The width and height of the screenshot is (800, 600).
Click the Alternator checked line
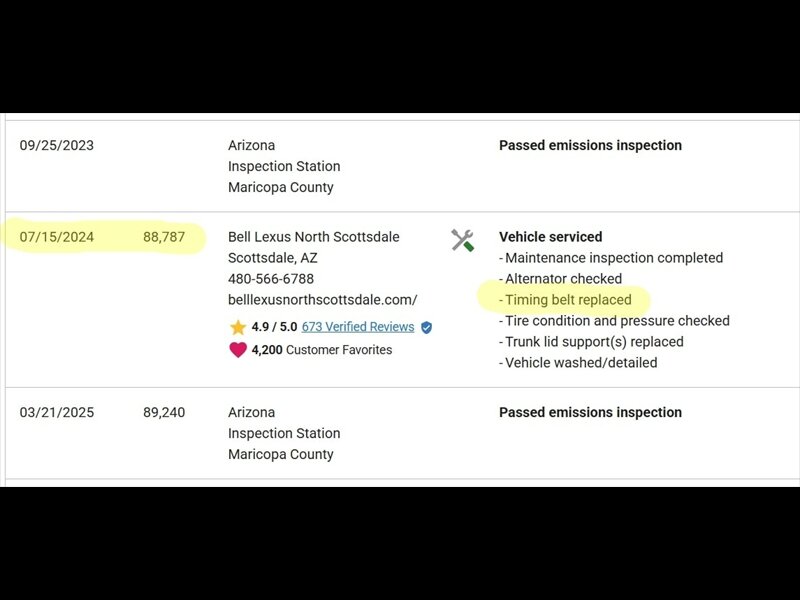pyautogui.click(x=560, y=279)
